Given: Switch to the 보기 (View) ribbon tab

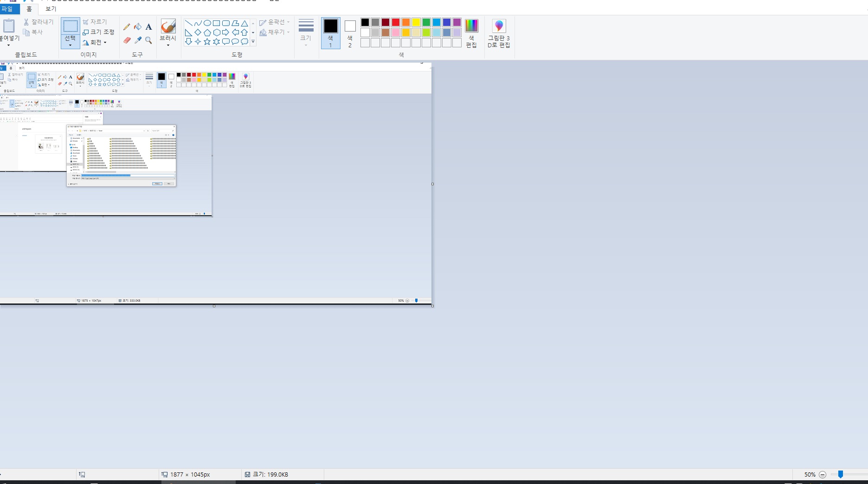Looking at the screenshot, I should [x=51, y=9].
